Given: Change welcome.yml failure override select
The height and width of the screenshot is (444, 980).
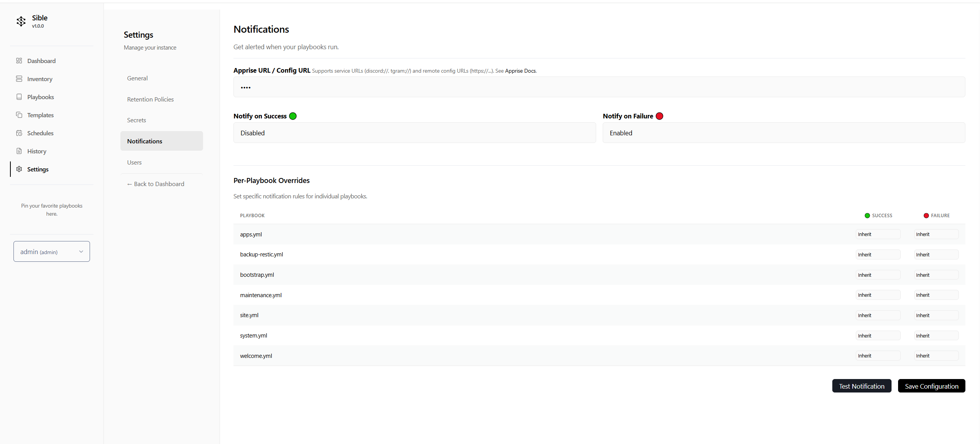Looking at the screenshot, I should coord(936,356).
